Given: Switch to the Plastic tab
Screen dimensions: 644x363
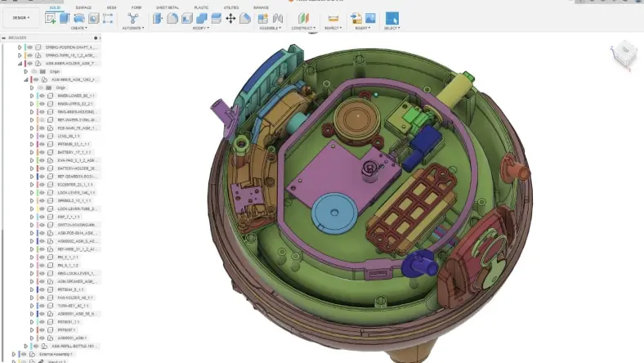Looking at the screenshot, I should (201, 7).
